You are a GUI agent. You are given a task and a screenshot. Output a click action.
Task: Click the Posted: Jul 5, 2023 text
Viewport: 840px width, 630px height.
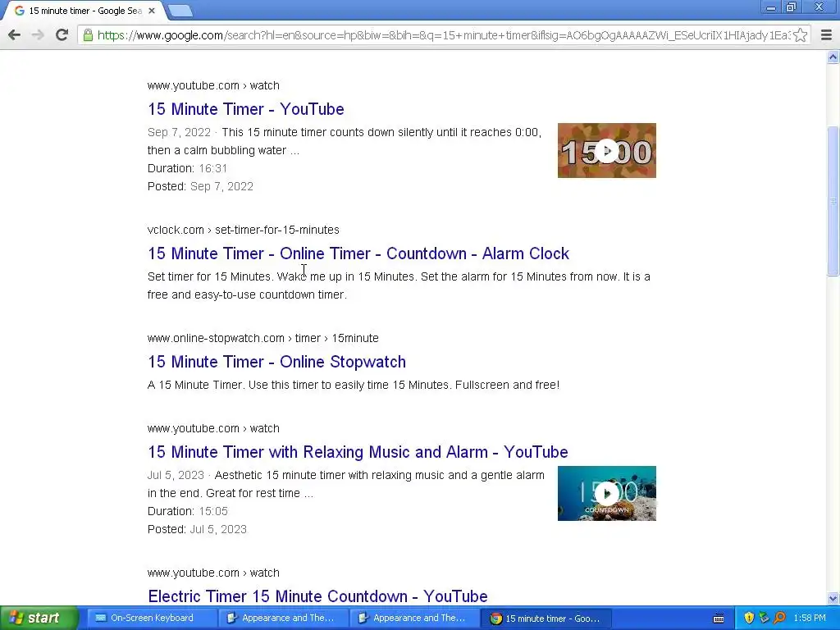tap(197, 529)
